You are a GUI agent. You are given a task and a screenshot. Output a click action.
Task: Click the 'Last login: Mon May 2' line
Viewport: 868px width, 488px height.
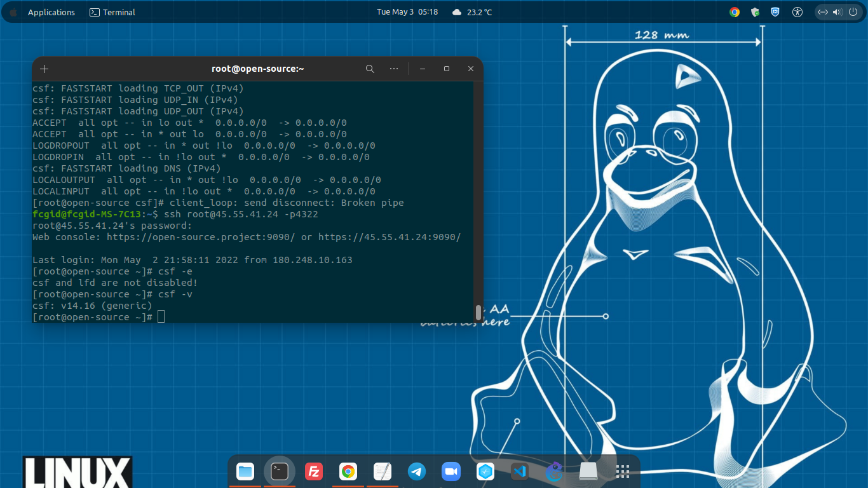point(193,260)
